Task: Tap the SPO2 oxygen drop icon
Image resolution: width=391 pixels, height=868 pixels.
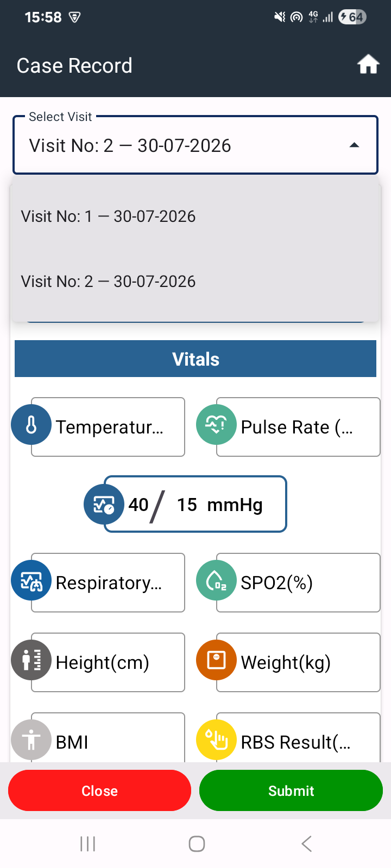Action: pos(216,580)
